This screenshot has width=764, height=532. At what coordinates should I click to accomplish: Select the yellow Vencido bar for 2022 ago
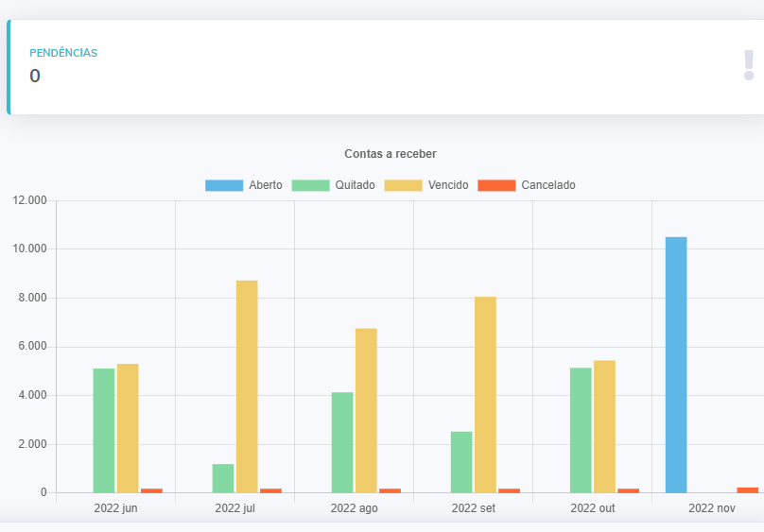tap(366, 410)
